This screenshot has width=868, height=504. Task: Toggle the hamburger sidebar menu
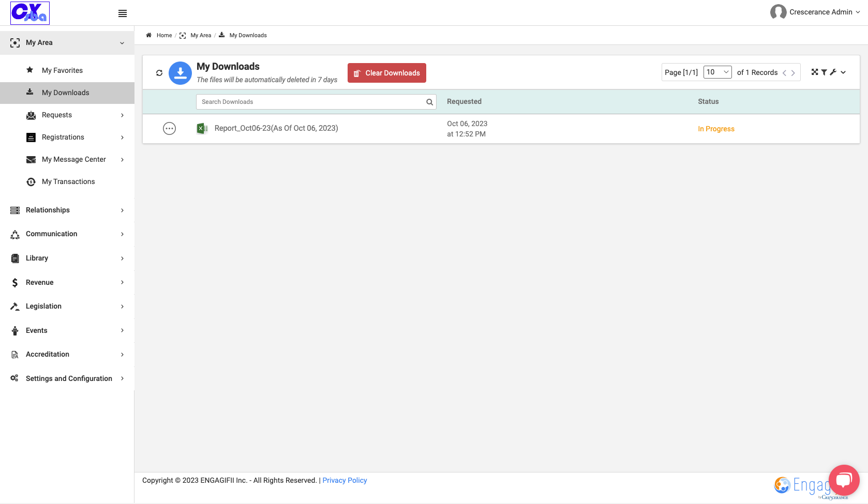123,13
